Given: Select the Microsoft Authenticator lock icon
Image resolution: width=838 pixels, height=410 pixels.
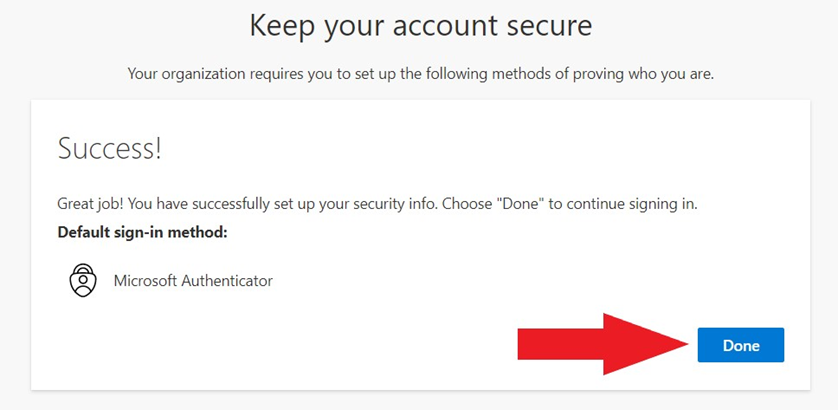Looking at the screenshot, I should pyautogui.click(x=83, y=280).
